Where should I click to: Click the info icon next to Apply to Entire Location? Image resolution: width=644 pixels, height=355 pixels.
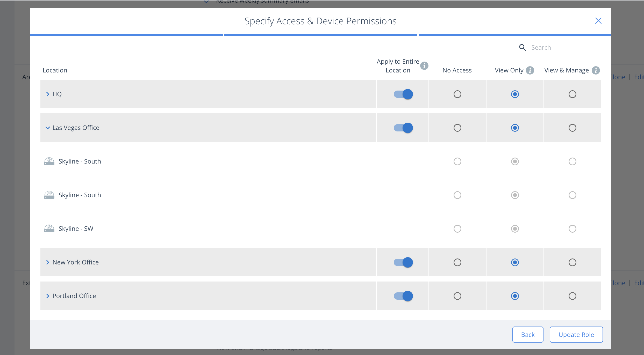click(x=424, y=65)
